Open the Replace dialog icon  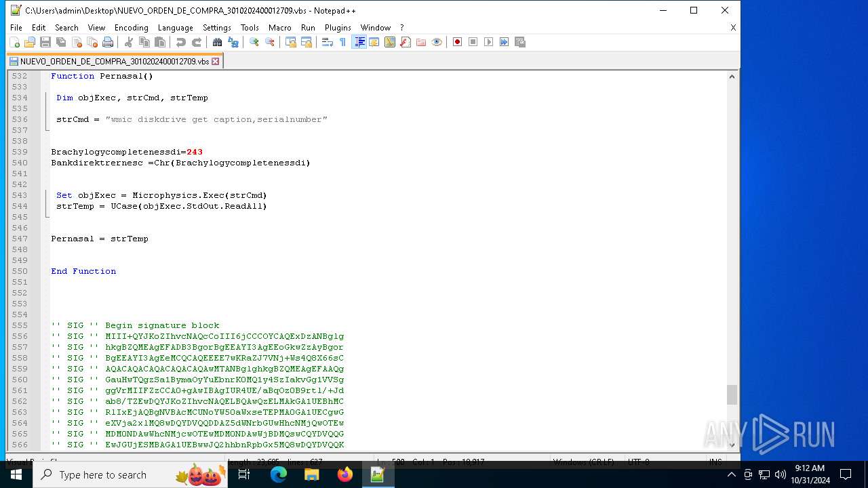point(233,42)
